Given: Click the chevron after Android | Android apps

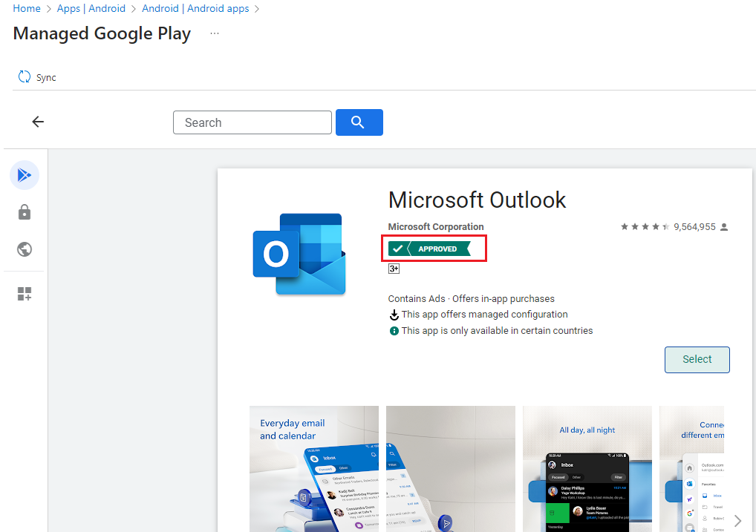Looking at the screenshot, I should click(256, 8).
